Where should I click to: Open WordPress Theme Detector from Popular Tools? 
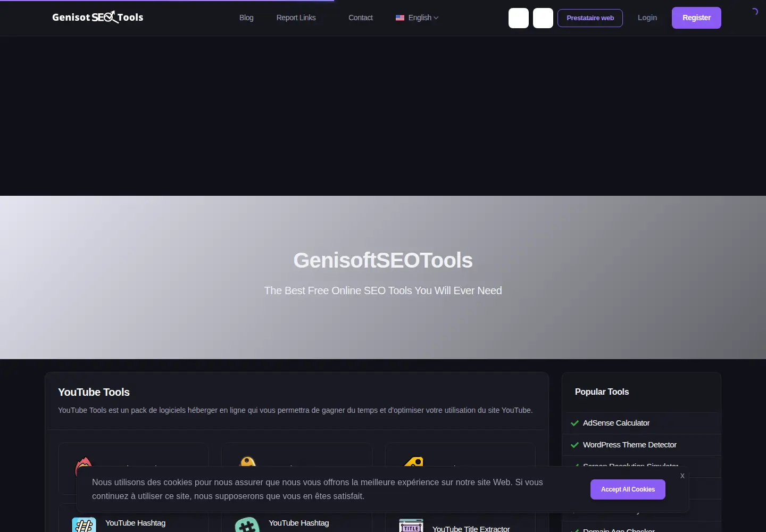(x=630, y=445)
